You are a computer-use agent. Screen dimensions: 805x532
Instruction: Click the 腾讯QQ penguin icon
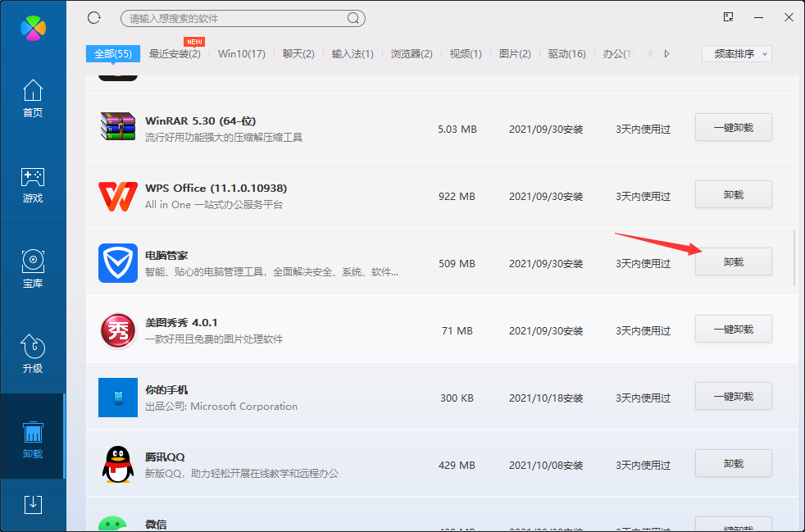118,464
